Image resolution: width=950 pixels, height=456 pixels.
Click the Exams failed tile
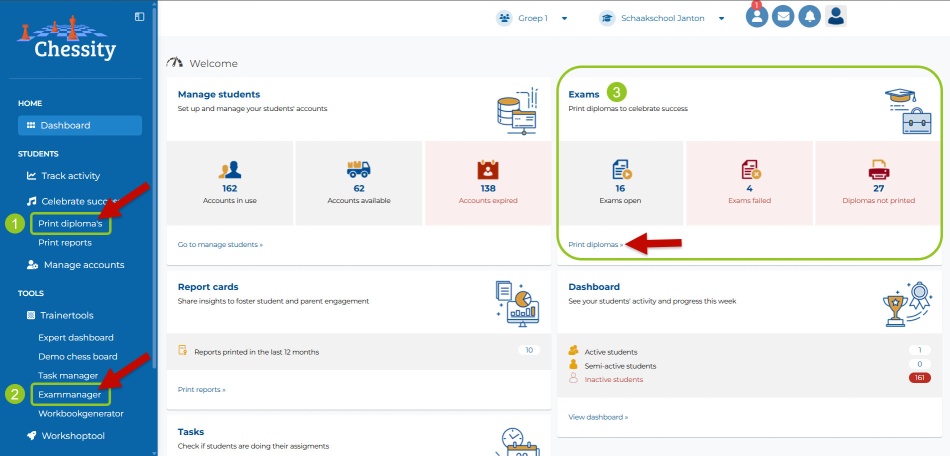750,182
